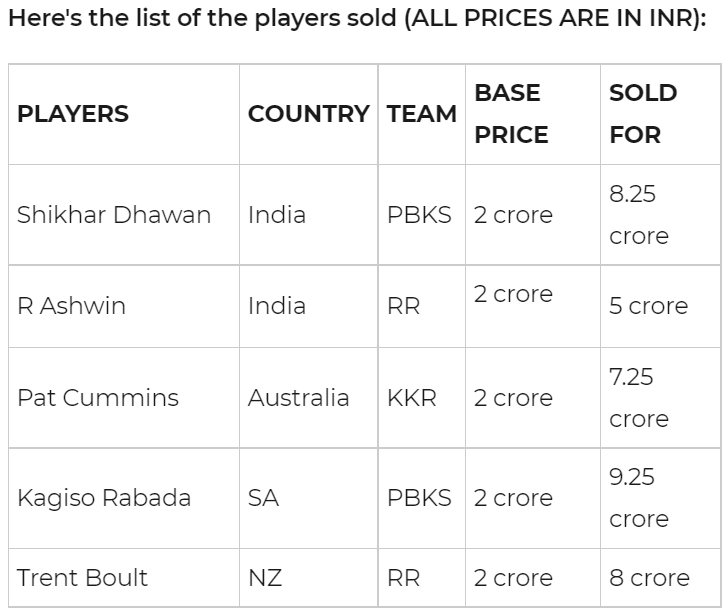Click the players sold list heading text
728x608 pixels.
click(x=356, y=20)
